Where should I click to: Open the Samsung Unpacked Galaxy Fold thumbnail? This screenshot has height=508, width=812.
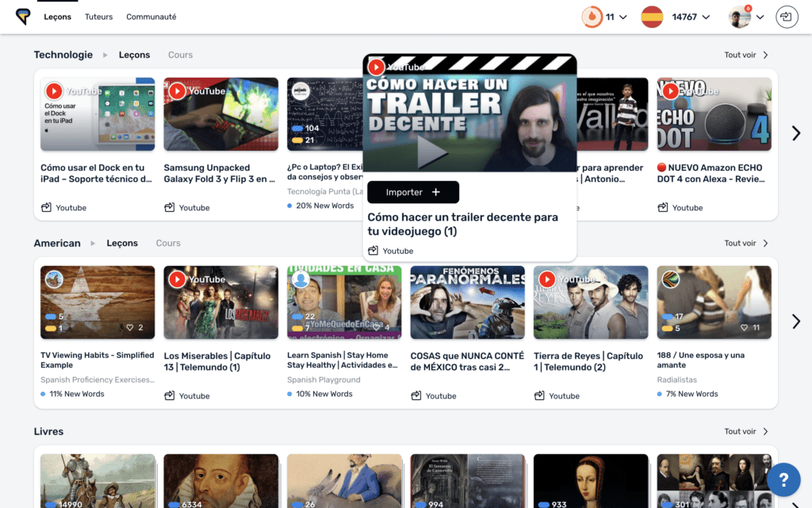point(220,114)
